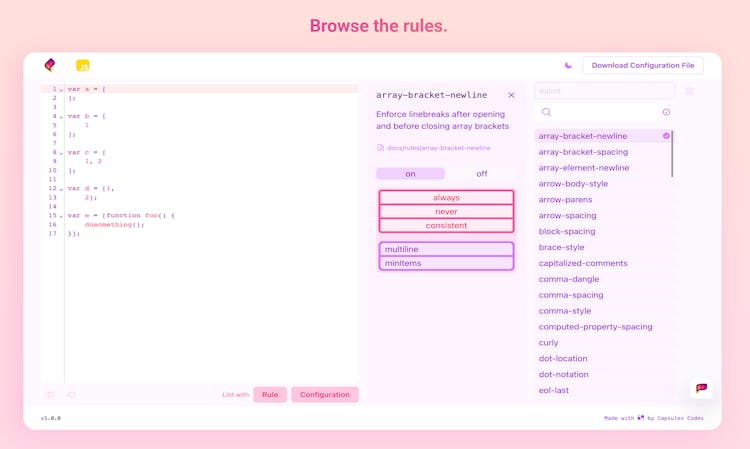Close the array-bracket-newline rule panel

(x=511, y=95)
